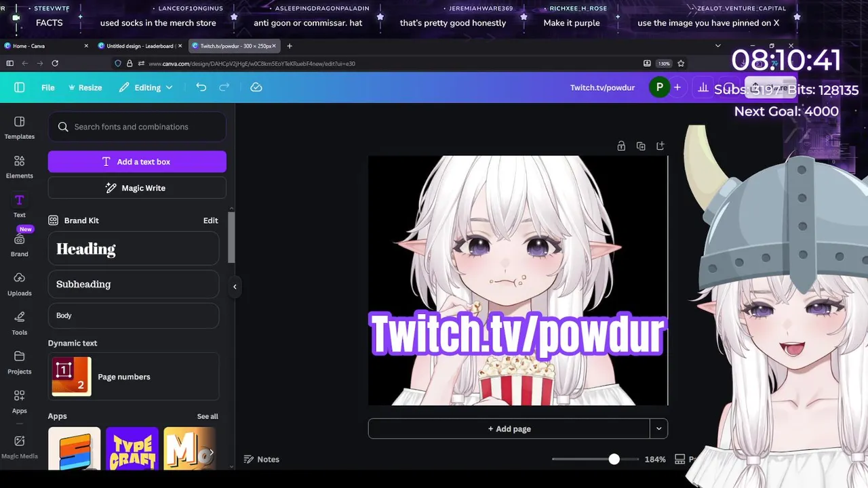Open the Elements panel in sidebar
The height and width of the screenshot is (488, 868).
point(19,167)
